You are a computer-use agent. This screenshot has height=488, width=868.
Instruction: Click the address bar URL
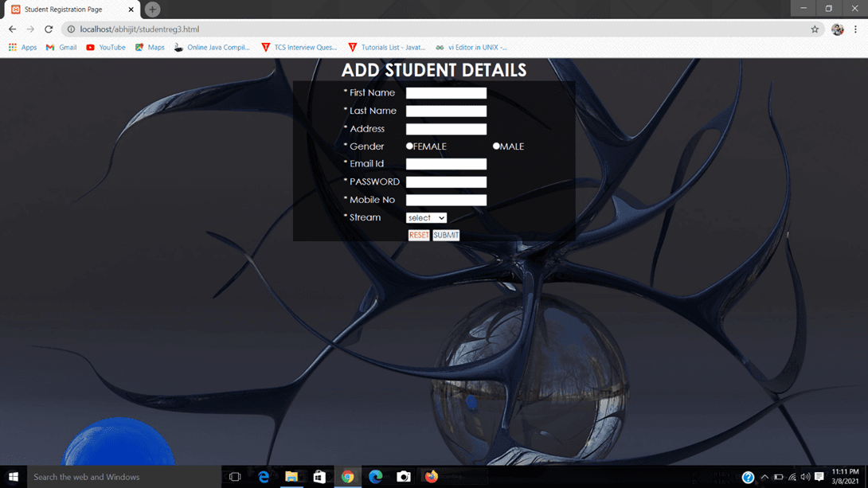[x=139, y=29]
